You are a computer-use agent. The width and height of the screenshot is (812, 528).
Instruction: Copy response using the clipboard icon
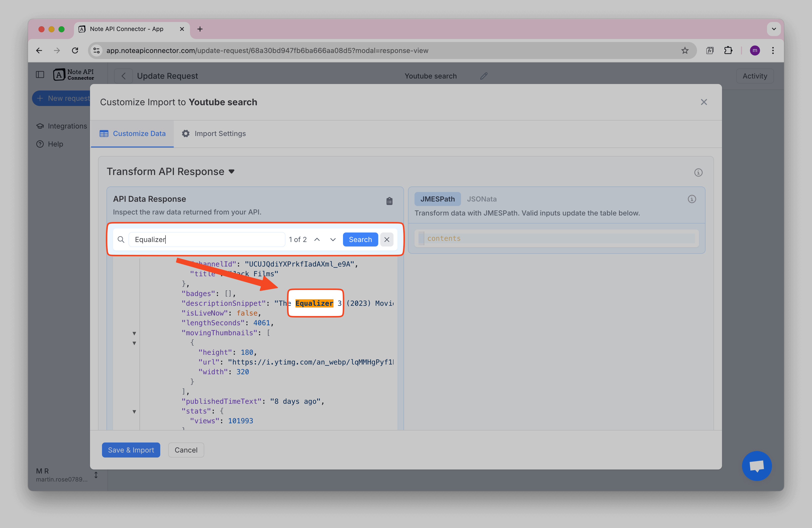[x=389, y=201]
